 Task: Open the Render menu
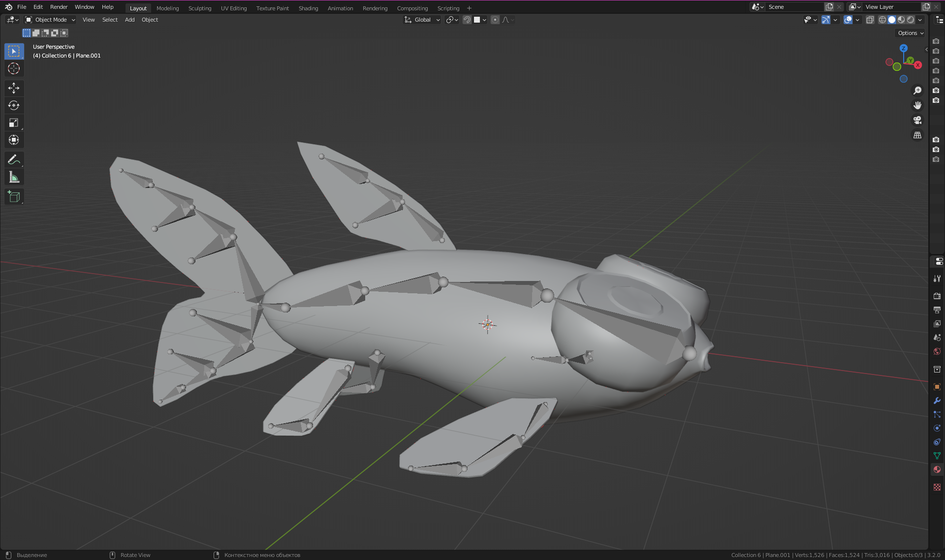click(59, 7)
